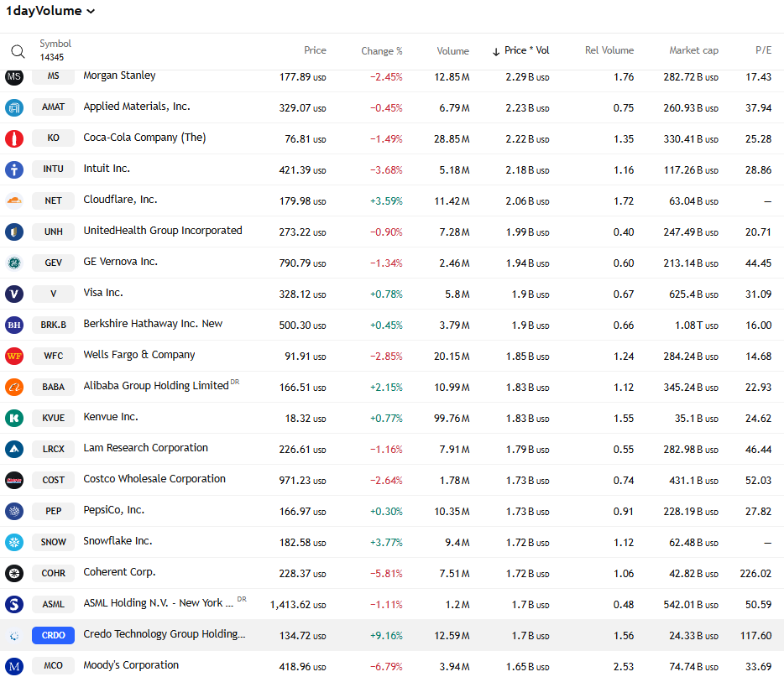
Task: Click the Moody's logo icon
Action: (14, 666)
